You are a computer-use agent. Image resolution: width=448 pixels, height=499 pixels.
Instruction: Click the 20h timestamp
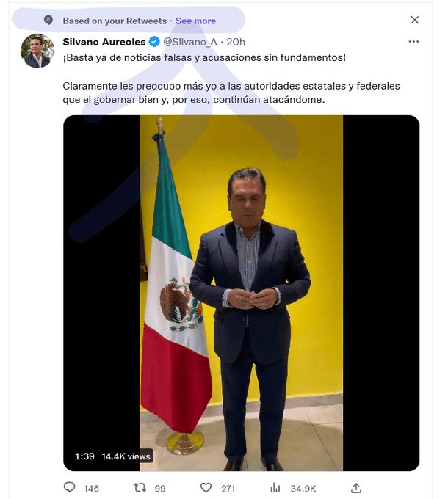236,42
